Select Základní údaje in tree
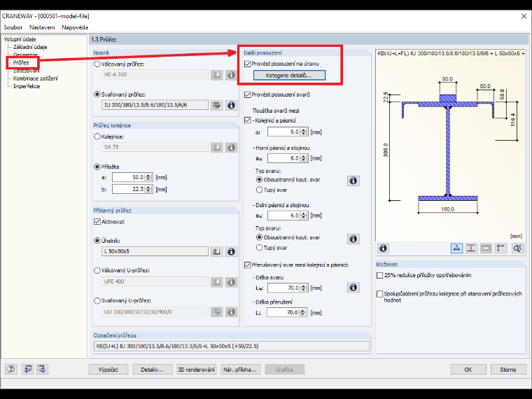This screenshot has width=532, height=399. [30, 47]
